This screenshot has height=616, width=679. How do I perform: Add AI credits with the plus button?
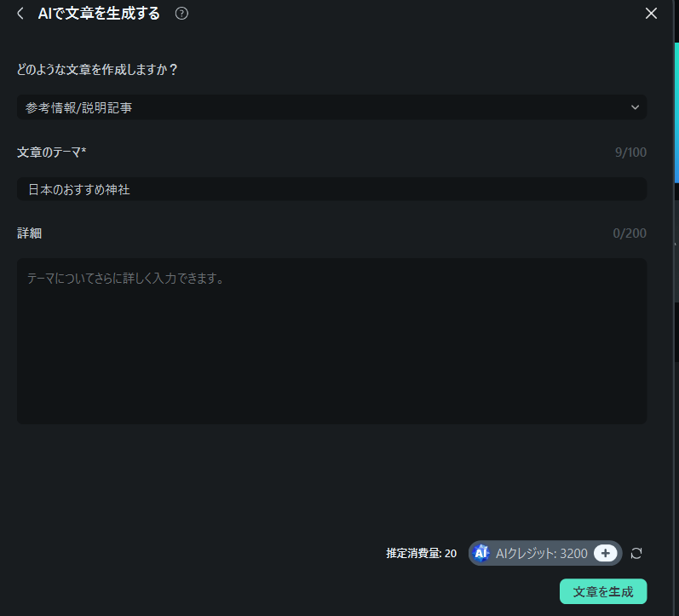pyautogui.click(x=606, y=553)
